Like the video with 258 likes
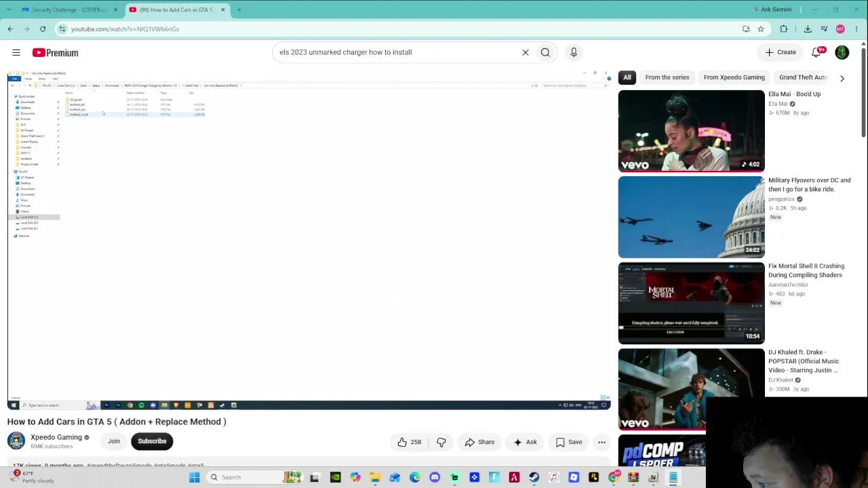The height and width of the screenshot is (488, 868). coord(409,442)
